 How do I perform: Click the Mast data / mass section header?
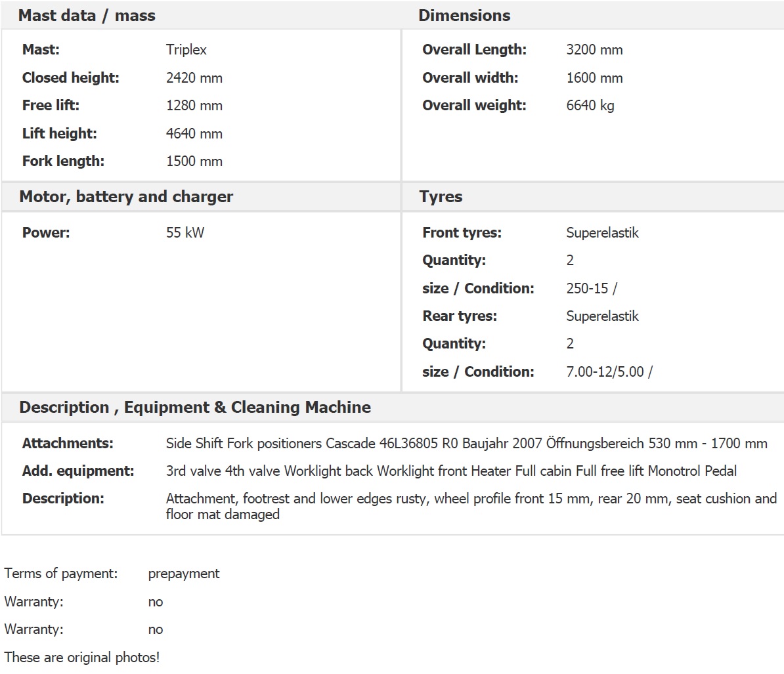click(x=87, y=16)
